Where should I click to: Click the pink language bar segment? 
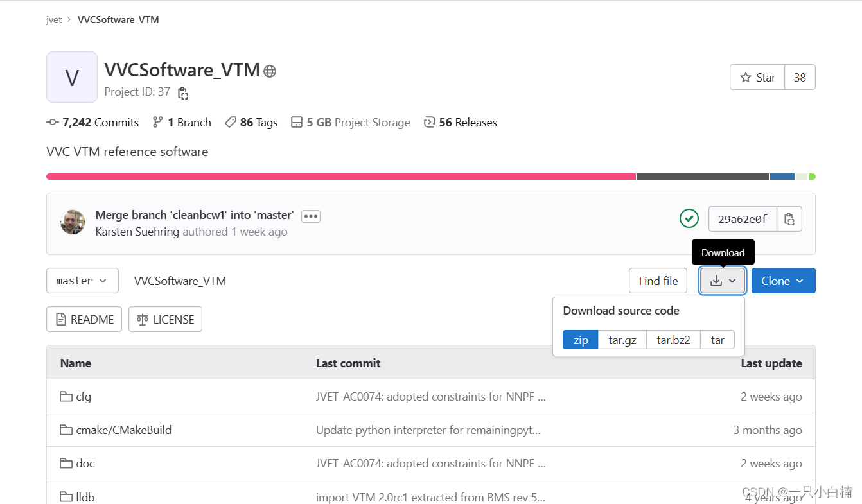point(341,177)
